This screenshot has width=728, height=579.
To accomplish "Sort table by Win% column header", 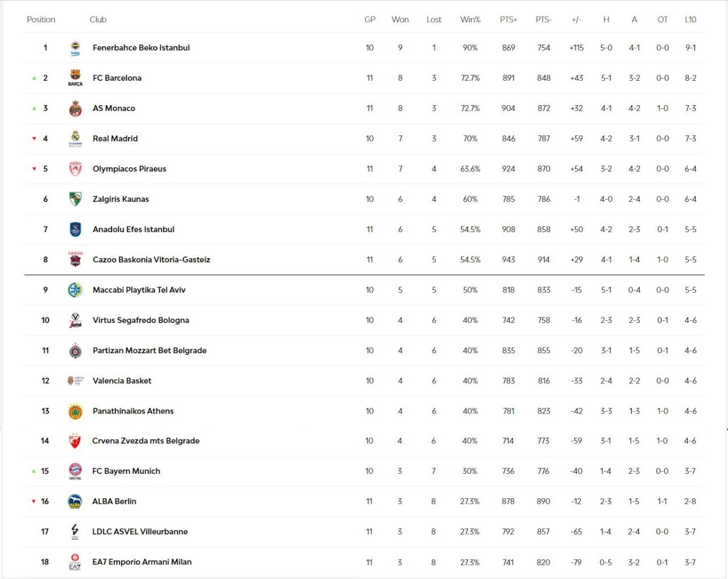I will (470, 19).
